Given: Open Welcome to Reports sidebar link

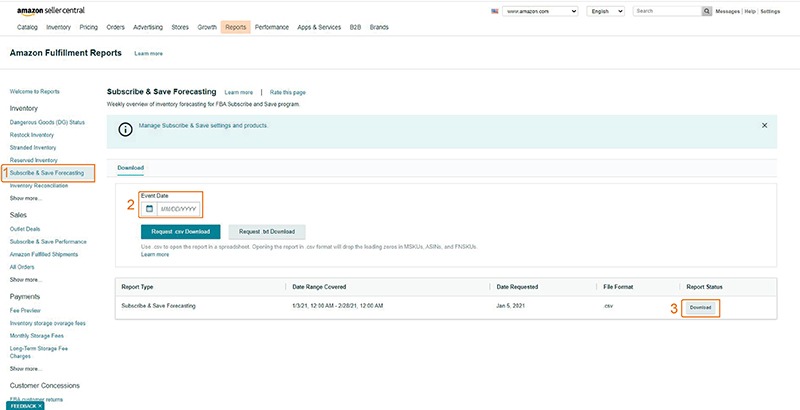Looking at the screenshot, I should (x=35, y=92).
